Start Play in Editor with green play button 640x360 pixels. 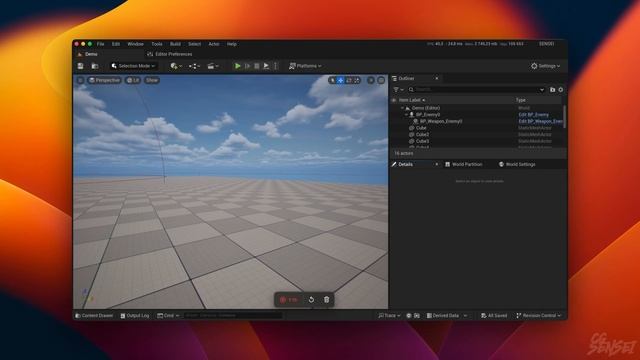(x=238, y=66)
